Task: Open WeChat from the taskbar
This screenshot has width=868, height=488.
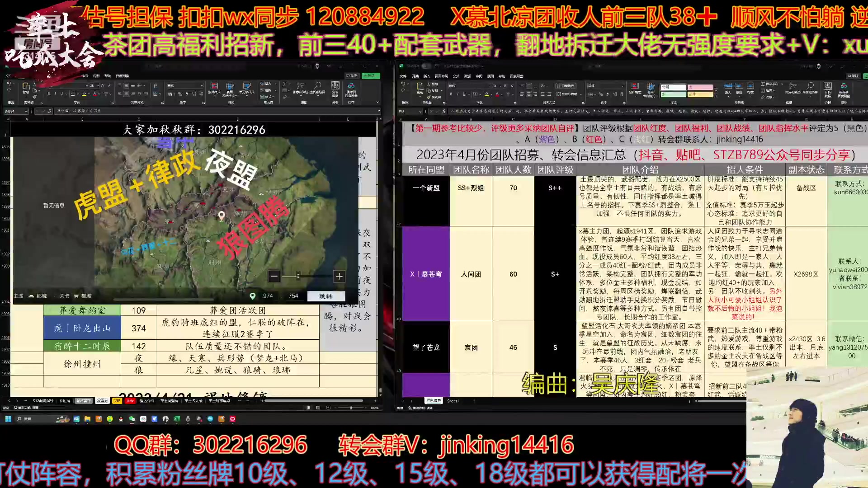Action: click(132, 419)
